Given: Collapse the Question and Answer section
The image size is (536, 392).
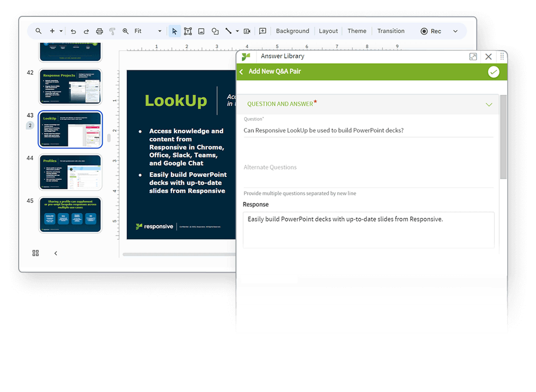Looking at the screenshot, I should point(489,105).
